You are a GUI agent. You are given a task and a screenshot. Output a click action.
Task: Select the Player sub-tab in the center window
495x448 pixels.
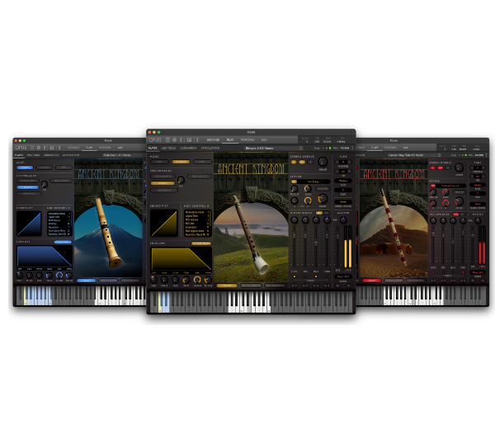[153, 148]
